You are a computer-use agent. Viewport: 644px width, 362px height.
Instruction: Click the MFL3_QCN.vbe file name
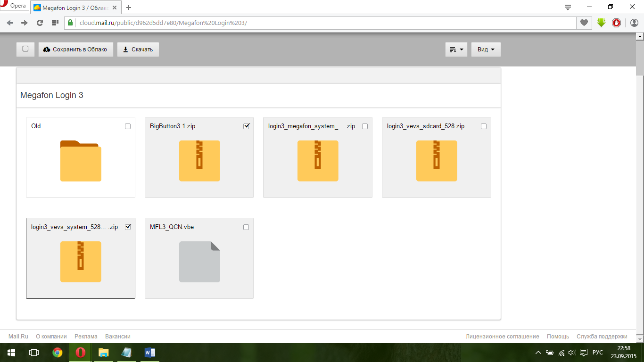172,227
